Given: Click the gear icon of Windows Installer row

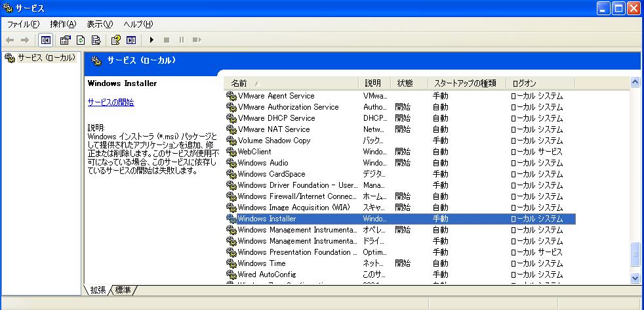Looking at the screenshot, I should [231, 219].
